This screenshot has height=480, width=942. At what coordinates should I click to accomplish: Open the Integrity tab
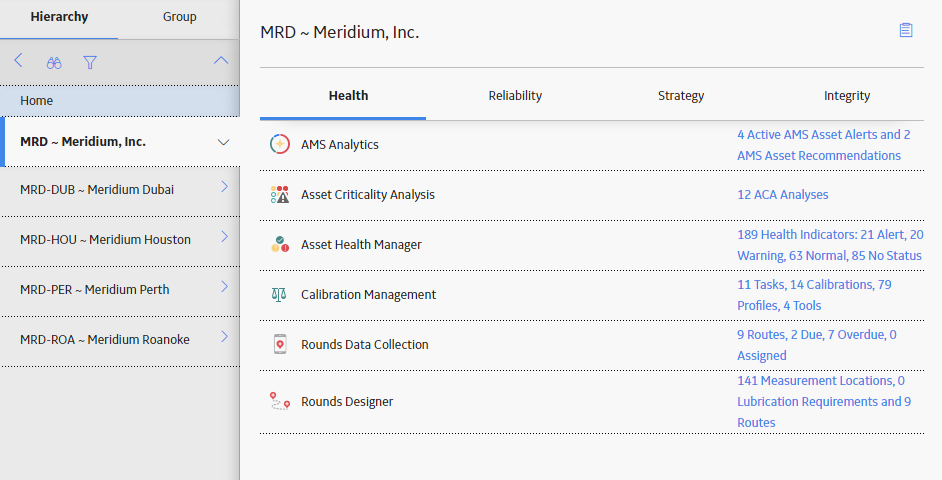point(846,96)
